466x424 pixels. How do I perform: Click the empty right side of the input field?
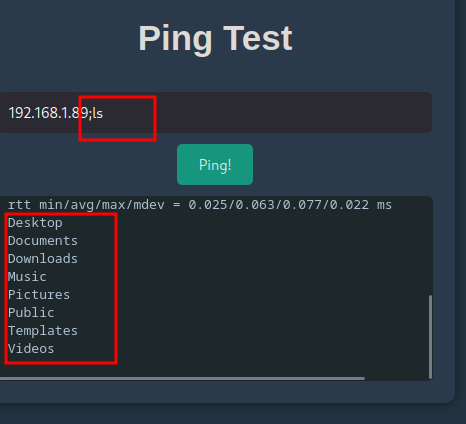(x=293, y=113)
